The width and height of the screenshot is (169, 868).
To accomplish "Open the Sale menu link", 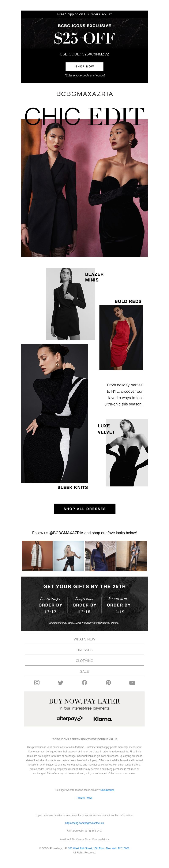I will pyautogui.click(x=84, y=671).
